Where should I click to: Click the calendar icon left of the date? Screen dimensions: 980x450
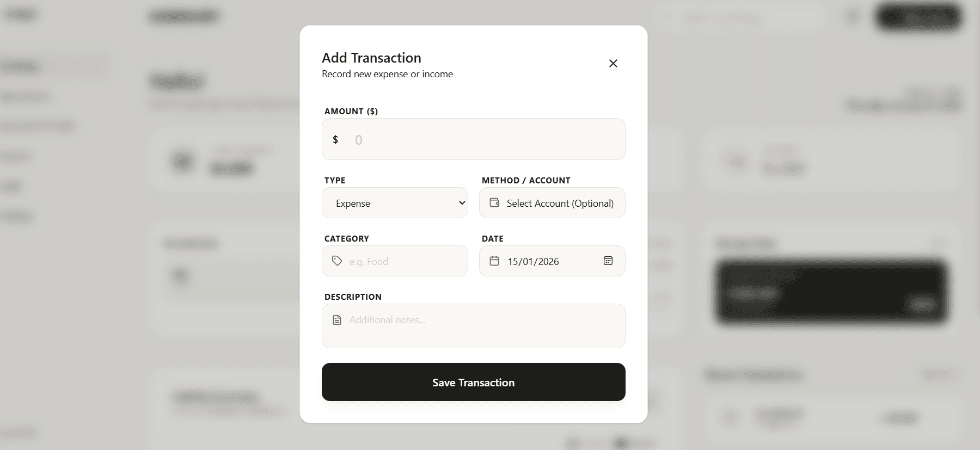(494, 261)
